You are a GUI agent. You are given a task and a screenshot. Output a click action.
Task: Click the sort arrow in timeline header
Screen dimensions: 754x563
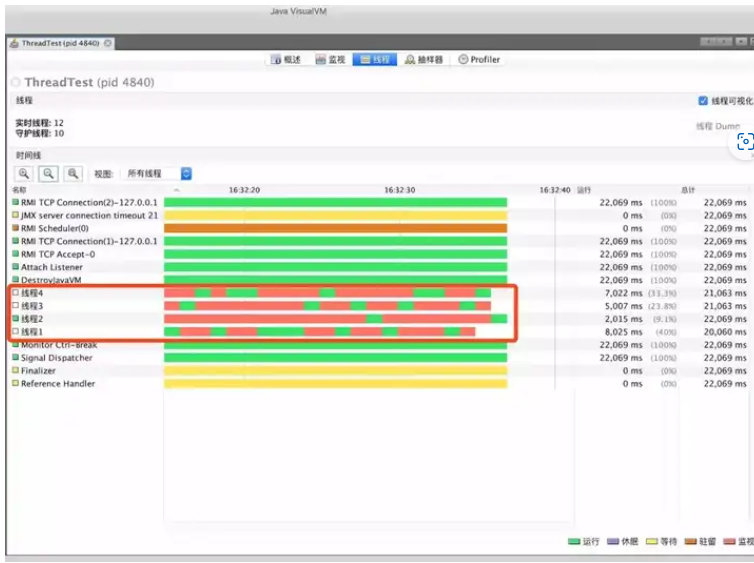(x=177, y=190)
